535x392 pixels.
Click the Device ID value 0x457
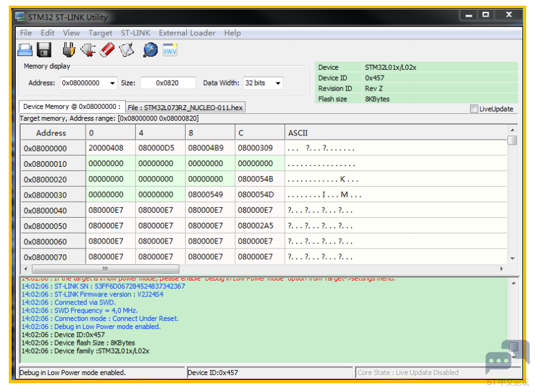coord(374,78)
